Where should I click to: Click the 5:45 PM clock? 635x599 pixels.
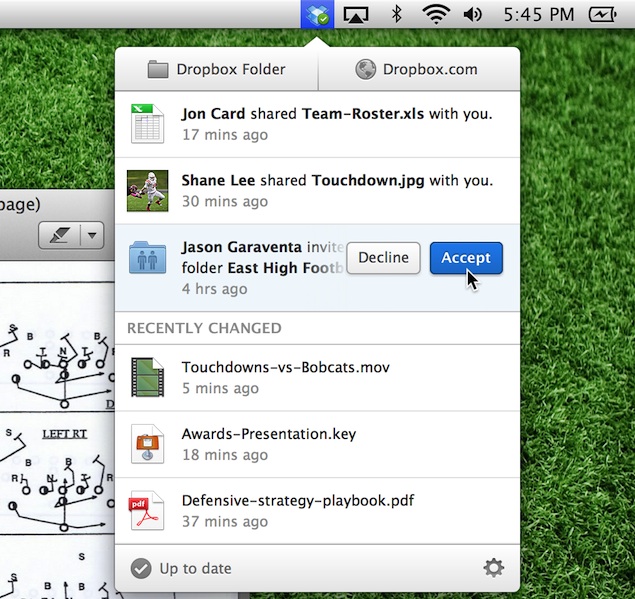coord(539,15)
